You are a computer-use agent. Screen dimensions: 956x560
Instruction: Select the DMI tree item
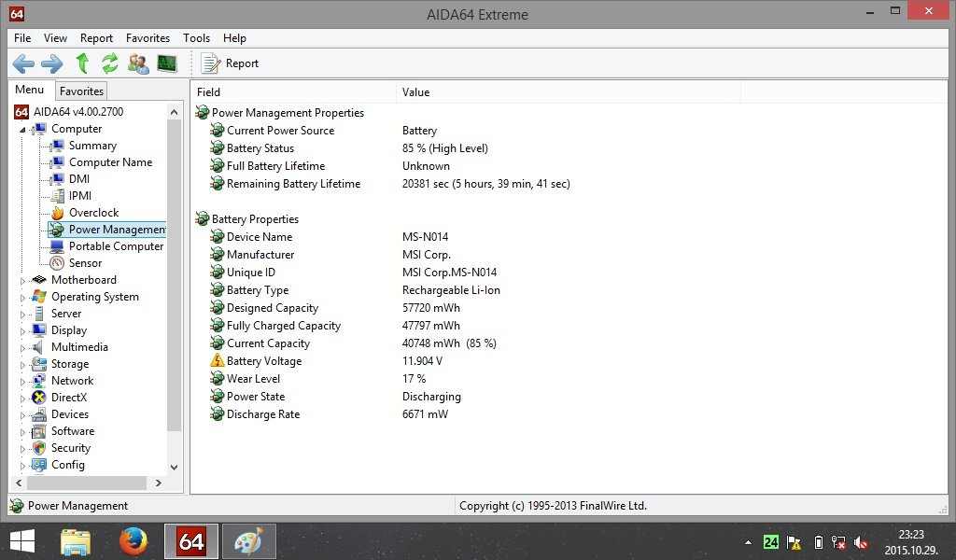coord(79,178)
